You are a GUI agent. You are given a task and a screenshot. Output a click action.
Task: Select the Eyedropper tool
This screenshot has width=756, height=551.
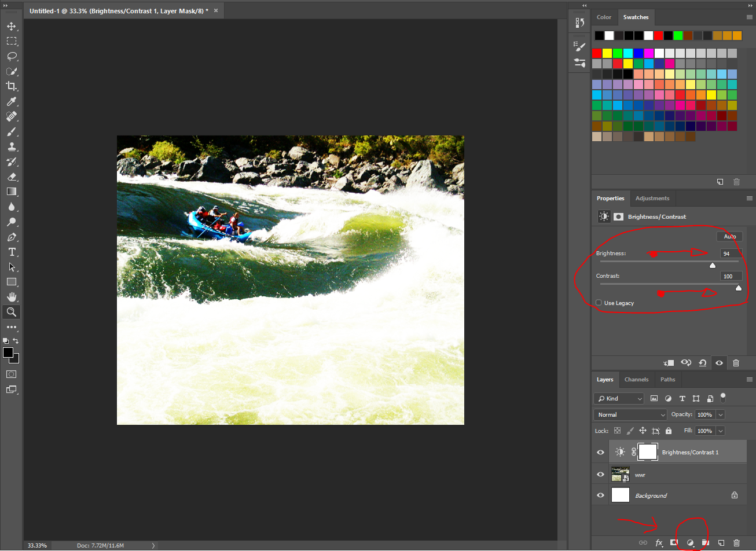tap(12, 101)
